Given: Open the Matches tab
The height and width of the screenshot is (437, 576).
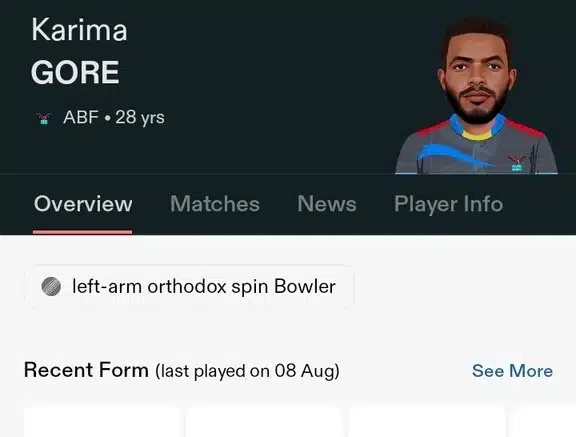Looking at the screenshot, I should [x=215, y=203].
